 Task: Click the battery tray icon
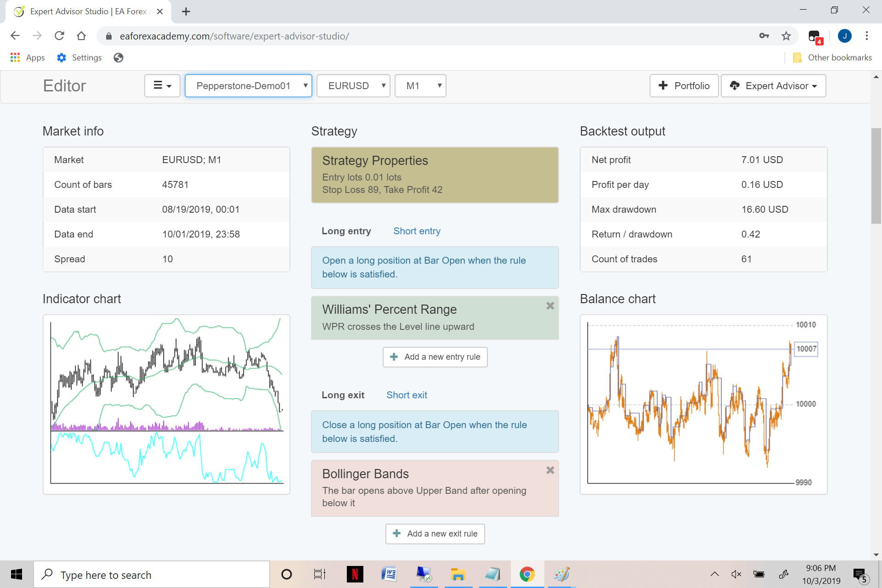click(x=759, y=574)
